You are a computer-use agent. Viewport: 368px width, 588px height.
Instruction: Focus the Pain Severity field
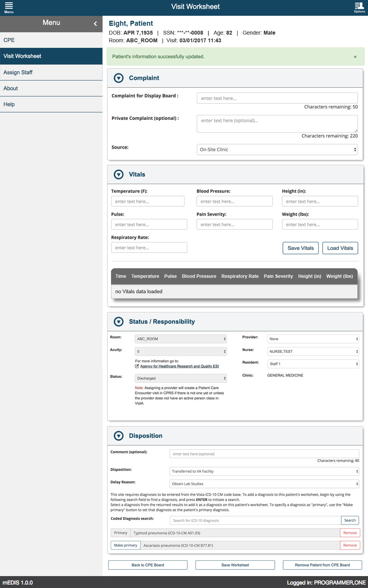pos(235,224)
